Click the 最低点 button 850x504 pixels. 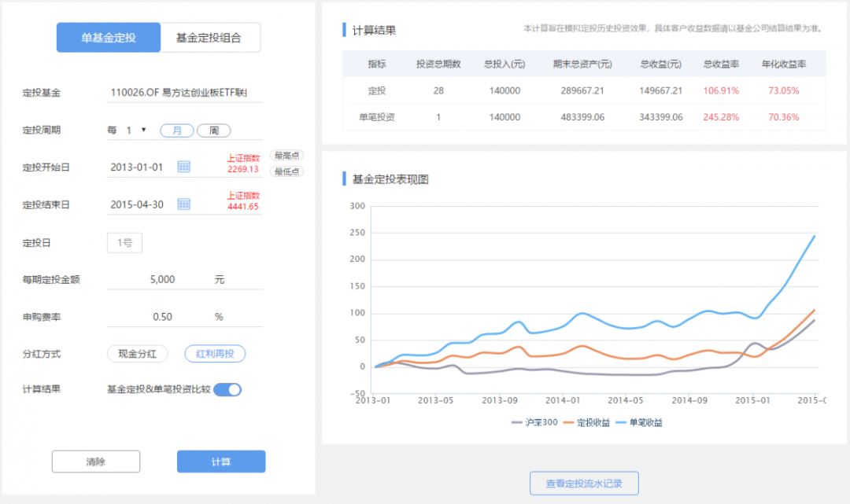286,171
